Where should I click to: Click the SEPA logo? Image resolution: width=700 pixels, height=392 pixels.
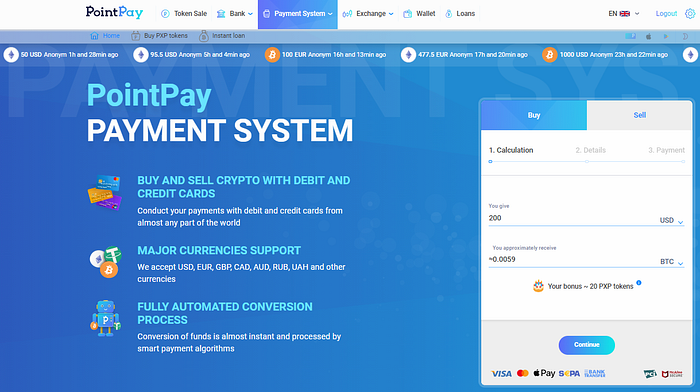[569, 374]
